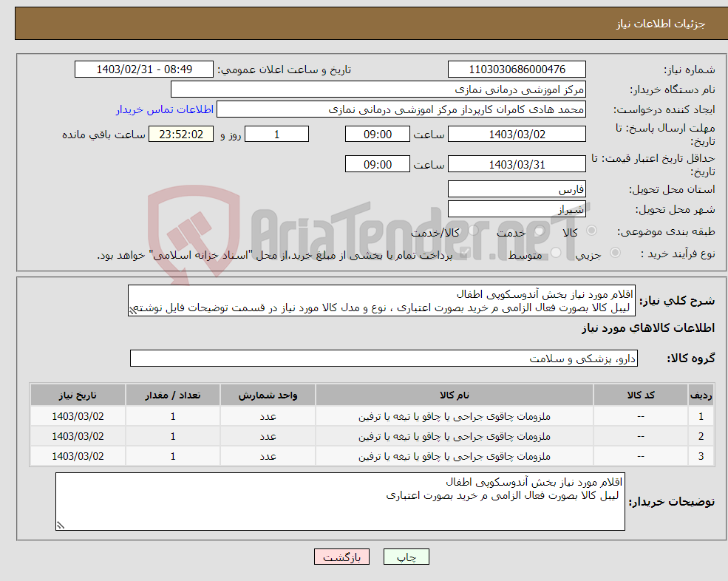Click the کد کالا column header

point(641,395)
